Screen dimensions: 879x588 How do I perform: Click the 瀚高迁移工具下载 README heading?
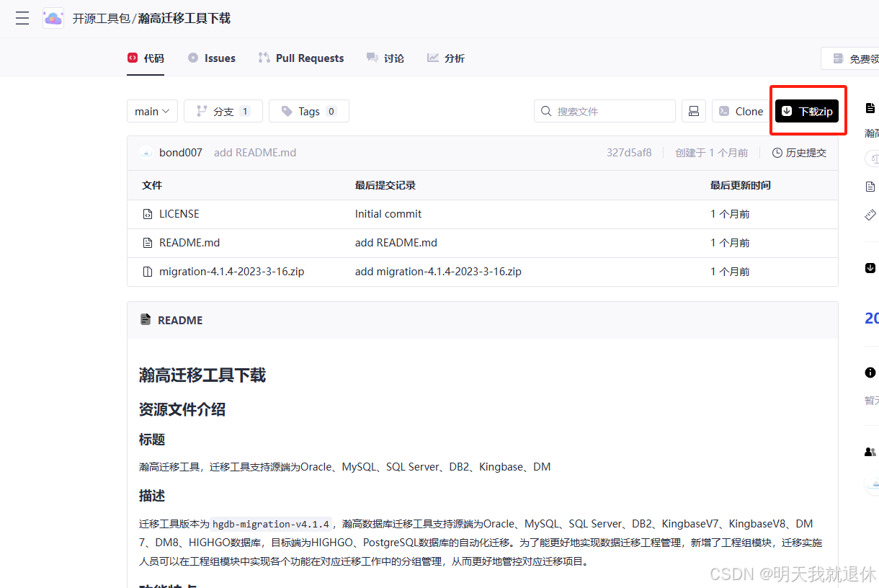(202, 375)
